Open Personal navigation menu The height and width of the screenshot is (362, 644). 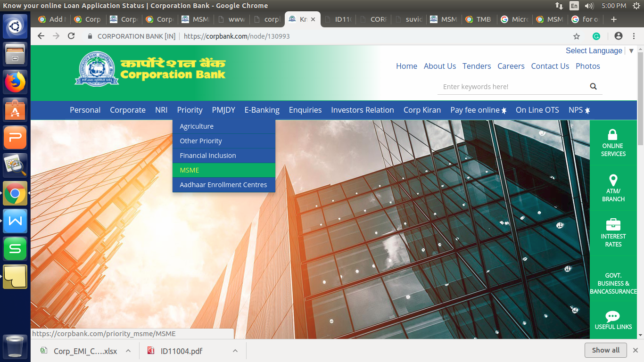(x=85, y=110)
